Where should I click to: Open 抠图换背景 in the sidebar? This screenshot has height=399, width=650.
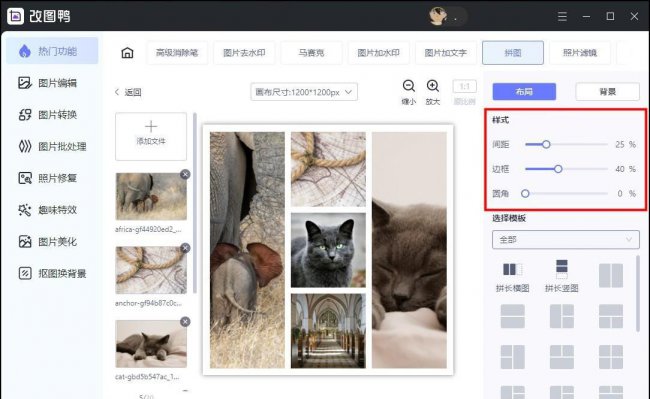coord(52,273)
